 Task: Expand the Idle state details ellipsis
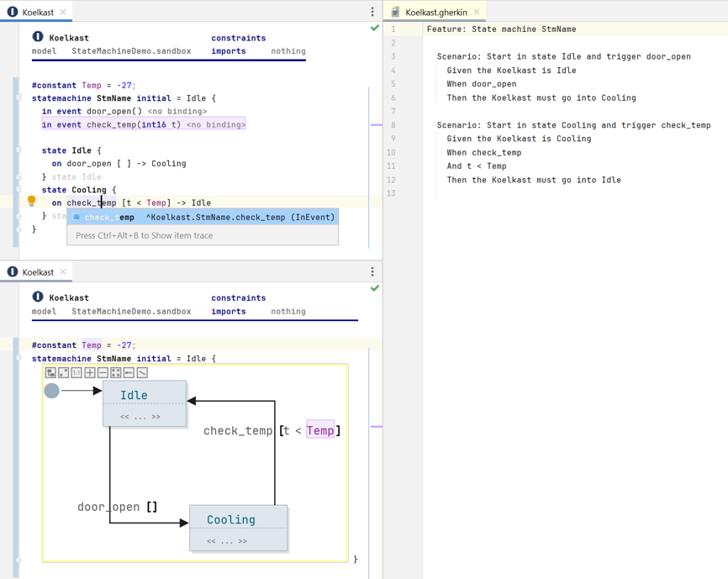click(x=140, y=417)
